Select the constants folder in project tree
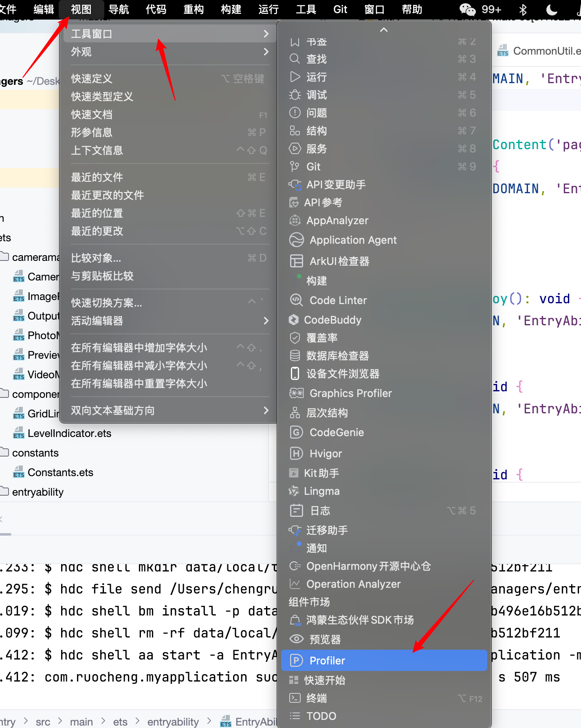Viewport: 581px width, 728px height. coord(35,453)
